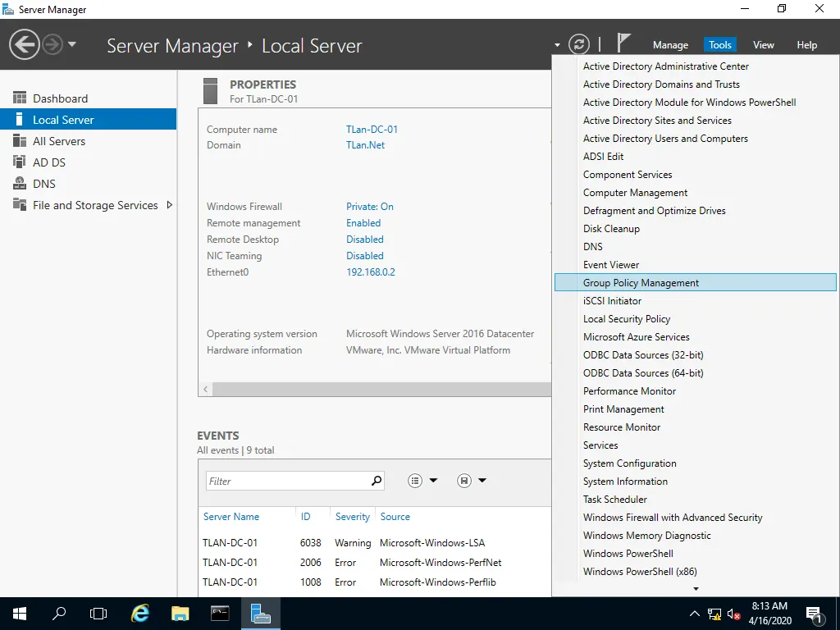Sort events by Source column
The height and width of the screenshot is (630, 840).
[395, 517]
